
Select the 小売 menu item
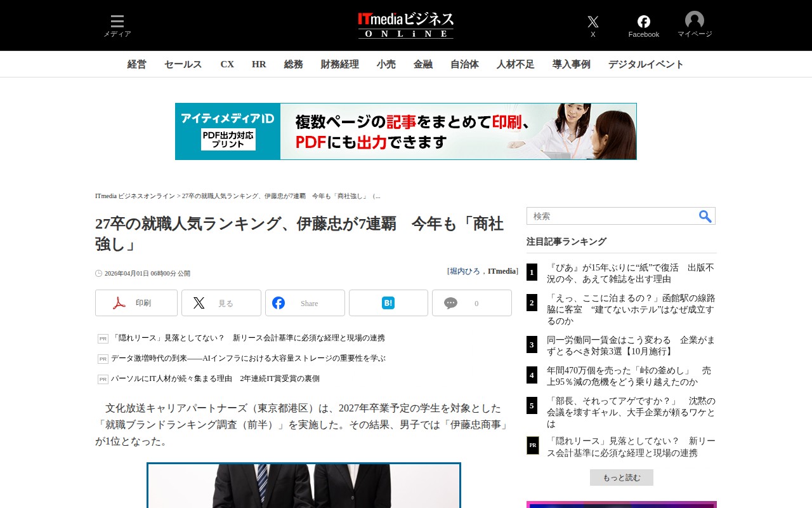pos(386,64)
